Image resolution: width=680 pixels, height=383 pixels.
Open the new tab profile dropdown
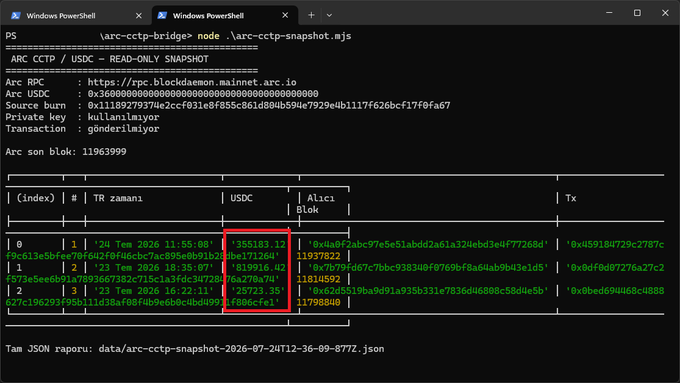coord(329,15)
